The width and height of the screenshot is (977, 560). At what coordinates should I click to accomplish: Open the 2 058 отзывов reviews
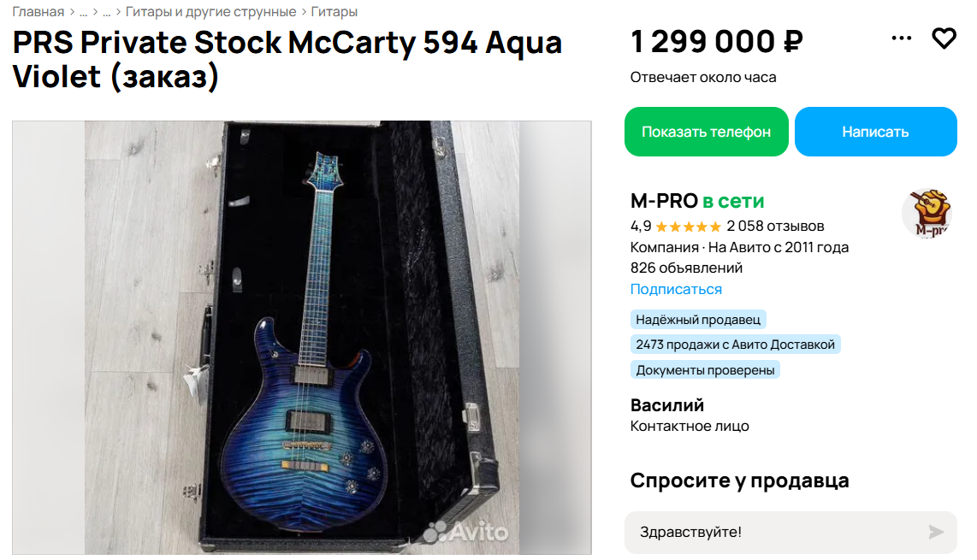pos(775,226)
